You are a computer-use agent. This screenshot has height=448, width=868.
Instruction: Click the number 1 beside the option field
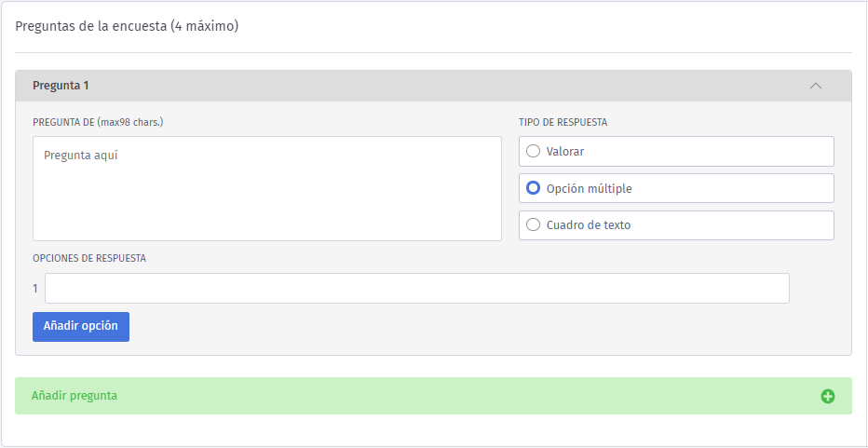tap(35, 289)
